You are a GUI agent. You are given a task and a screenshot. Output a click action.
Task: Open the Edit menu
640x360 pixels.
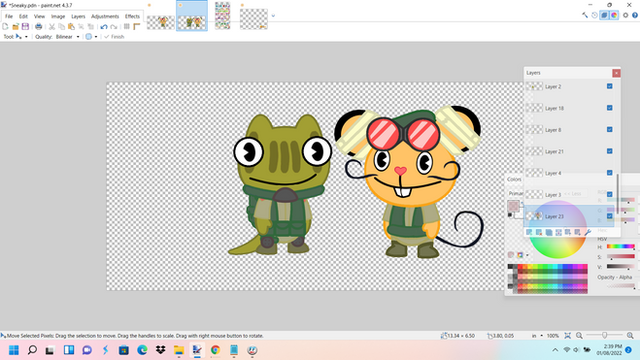(23, 16)
